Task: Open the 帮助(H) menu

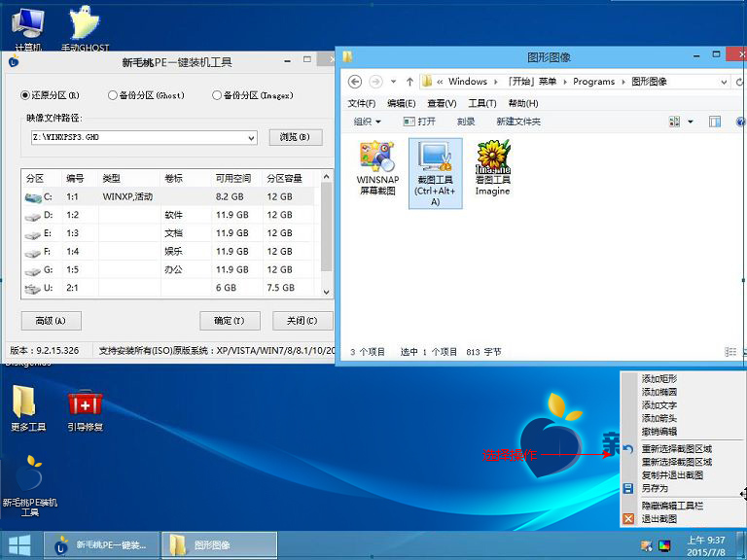Action: [x=523, y=103]
